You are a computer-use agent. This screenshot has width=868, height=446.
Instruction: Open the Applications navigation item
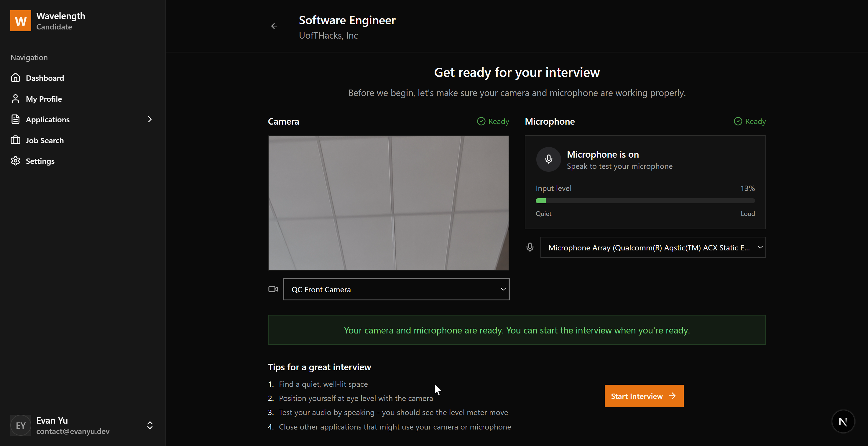pos(47,120)
